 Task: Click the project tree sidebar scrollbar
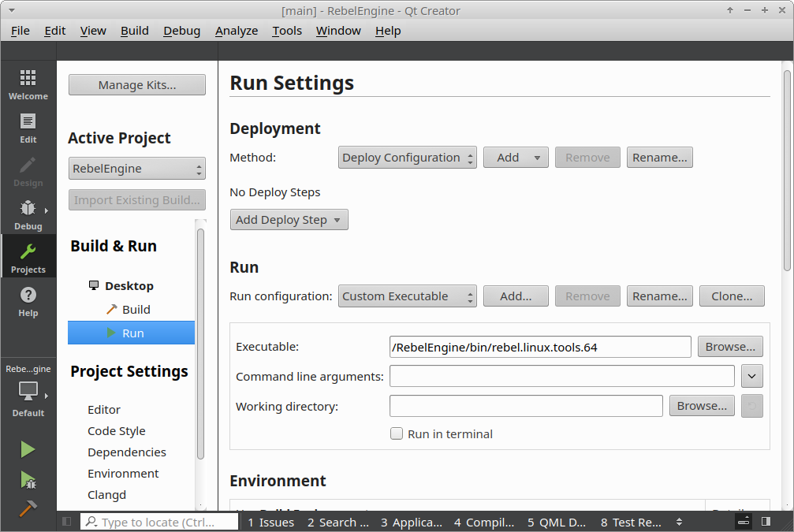200,344
